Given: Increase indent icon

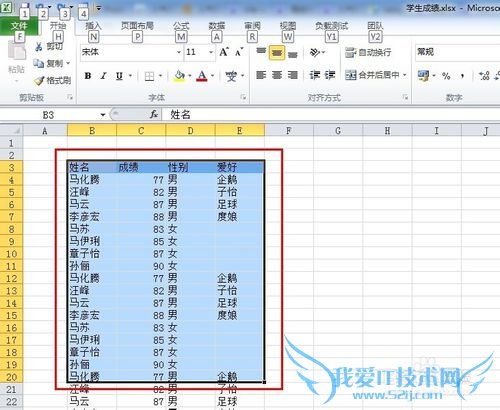Looking at the screenshot, I should [330, 75].
